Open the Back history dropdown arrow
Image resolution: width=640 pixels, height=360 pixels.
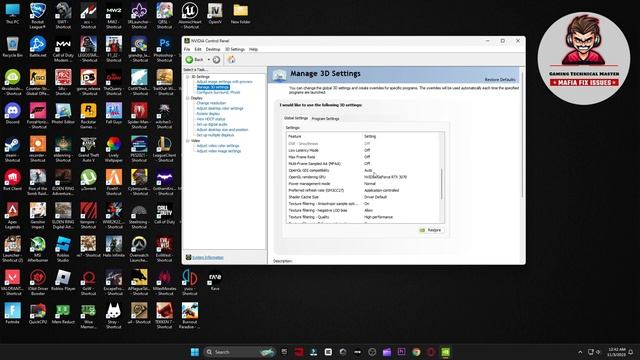(209, 60)
